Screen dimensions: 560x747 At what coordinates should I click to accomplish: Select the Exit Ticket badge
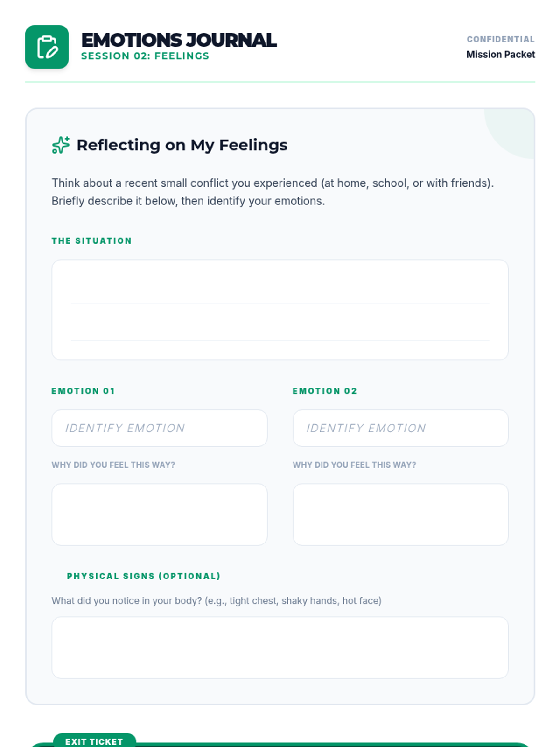[x=94, y=741]
